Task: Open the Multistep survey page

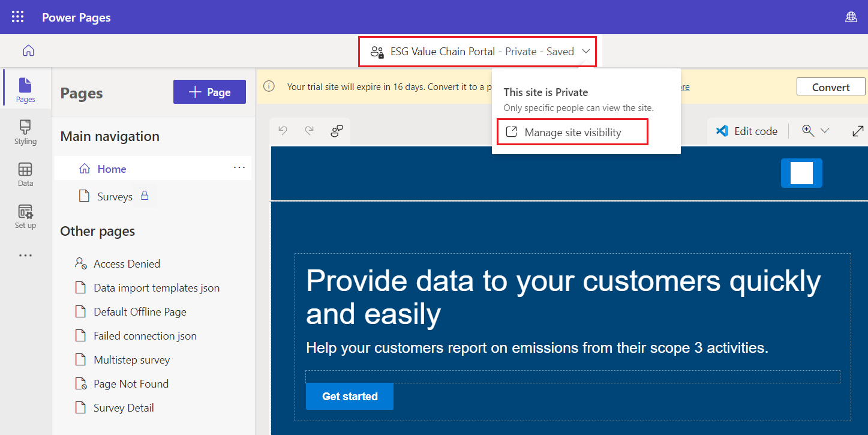Action: pyautogui.click(x=131, y=359)
